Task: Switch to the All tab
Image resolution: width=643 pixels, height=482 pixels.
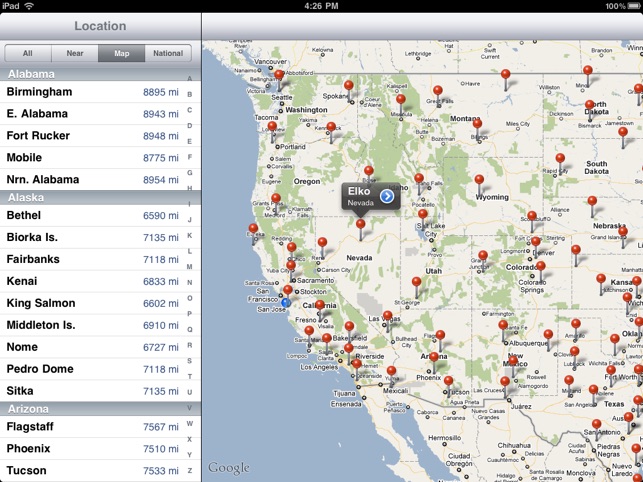Action: pos(28,53)
